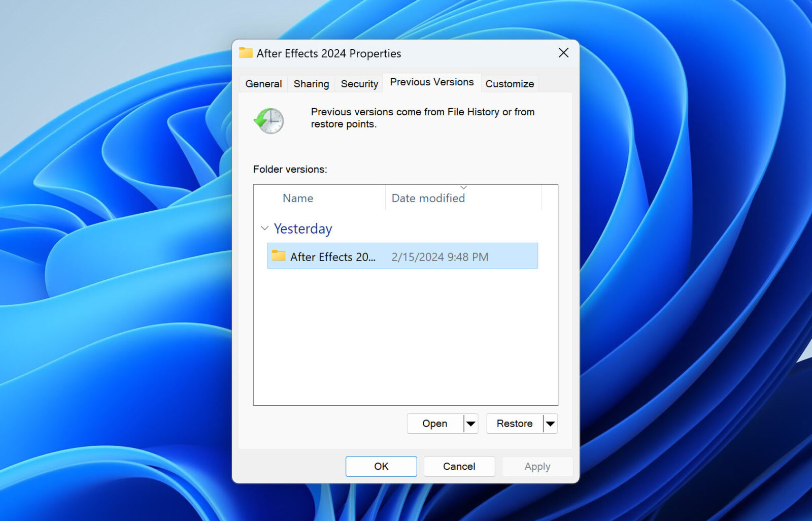Dismiss dialog with the Cancel button
The image size is (812, 521).
(459, 466)
